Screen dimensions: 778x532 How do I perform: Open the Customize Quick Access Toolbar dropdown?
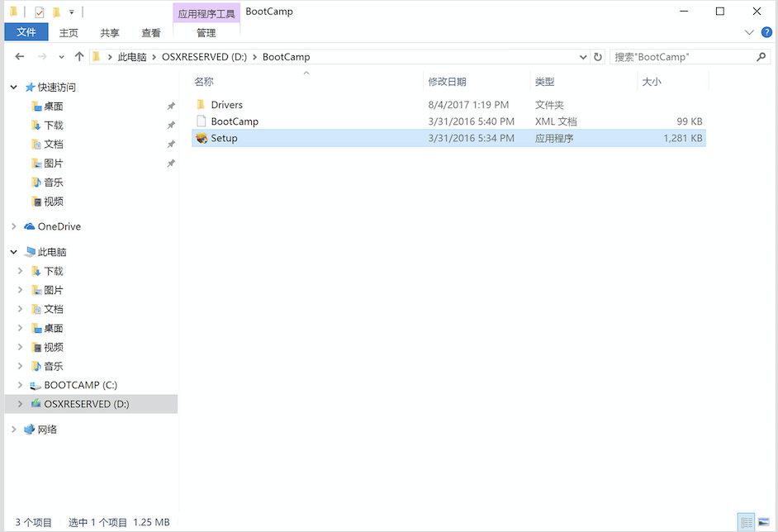(72, 12)
